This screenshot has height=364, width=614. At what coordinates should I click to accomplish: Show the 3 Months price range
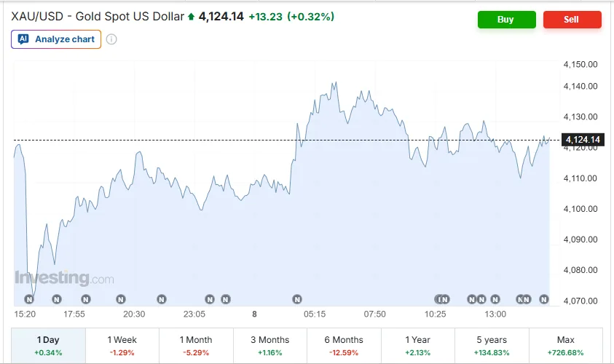point(269,346)
